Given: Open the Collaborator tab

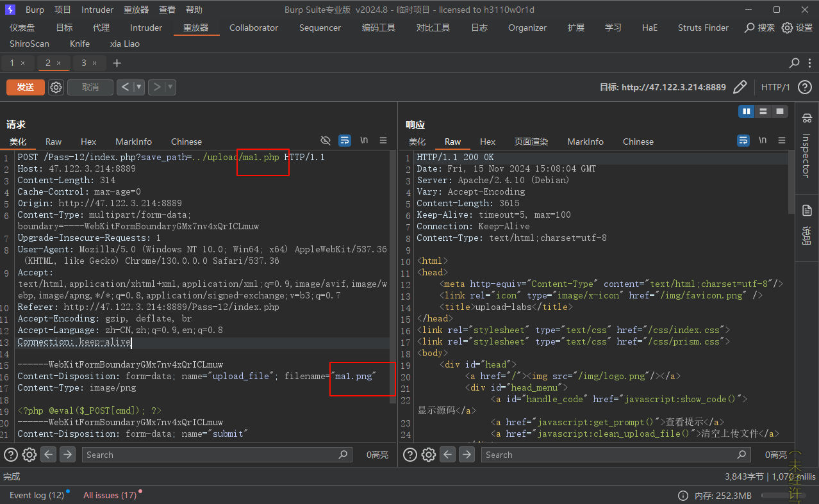Looking at the screenshot, I should click(x=254, y=28).
